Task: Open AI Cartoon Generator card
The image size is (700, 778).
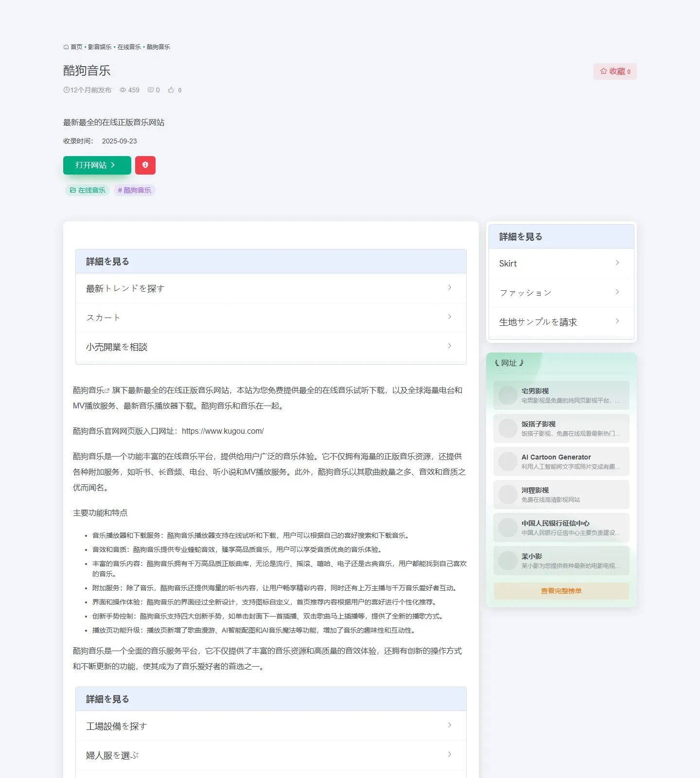Action: pyautogui.click(x=561, y=461)
